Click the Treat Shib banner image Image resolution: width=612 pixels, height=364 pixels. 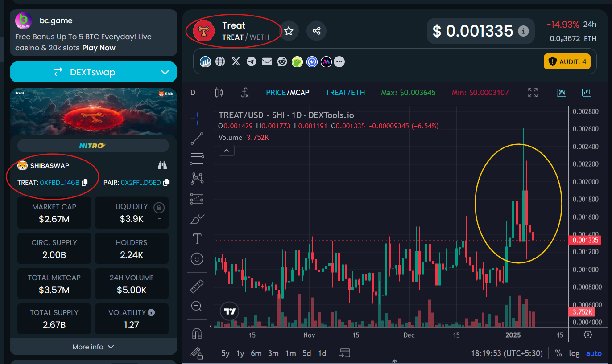[x=93, y=111]
